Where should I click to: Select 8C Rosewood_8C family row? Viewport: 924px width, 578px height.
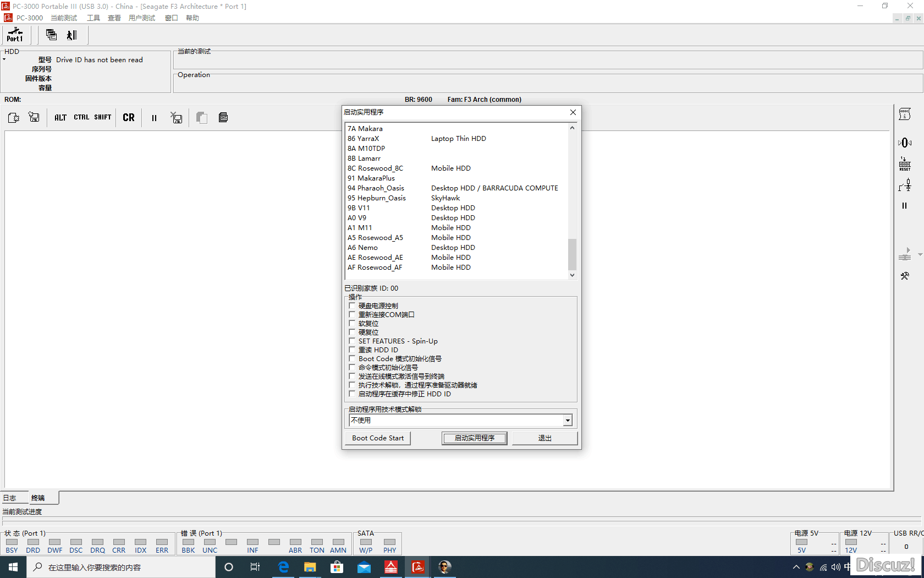click(457, 168)
